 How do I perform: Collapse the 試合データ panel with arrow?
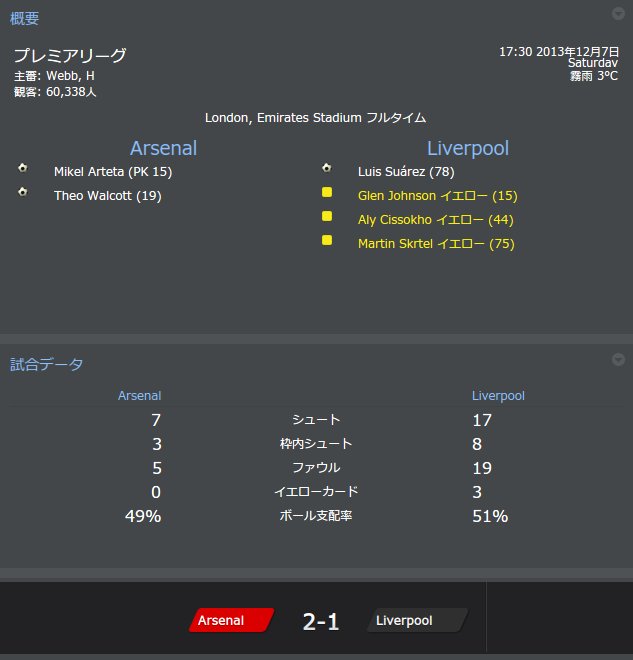pyautogui.click(x=618, y=360)
